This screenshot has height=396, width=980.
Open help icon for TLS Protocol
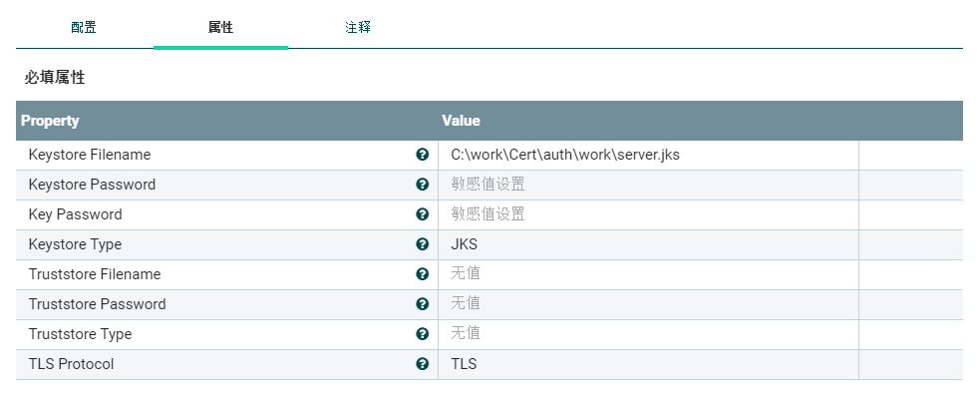point(423,363)
